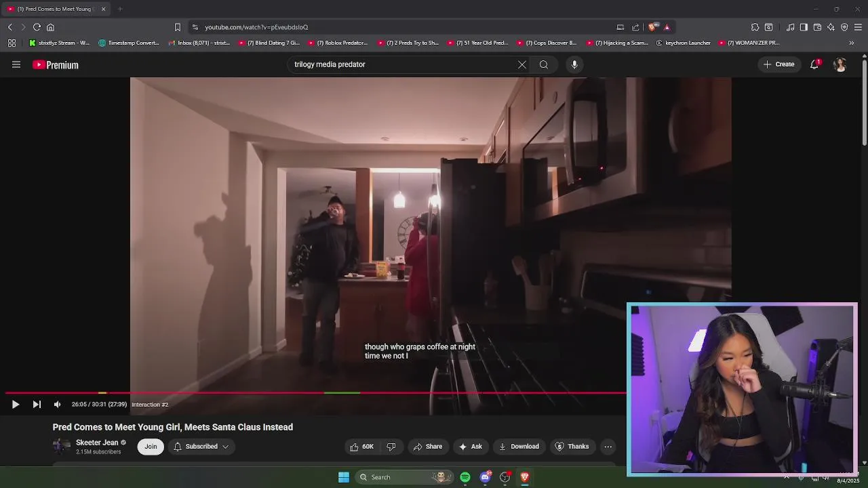Like the video with 60K likes
The width and height of the screenshot is (868, 488).
point(361,447)
